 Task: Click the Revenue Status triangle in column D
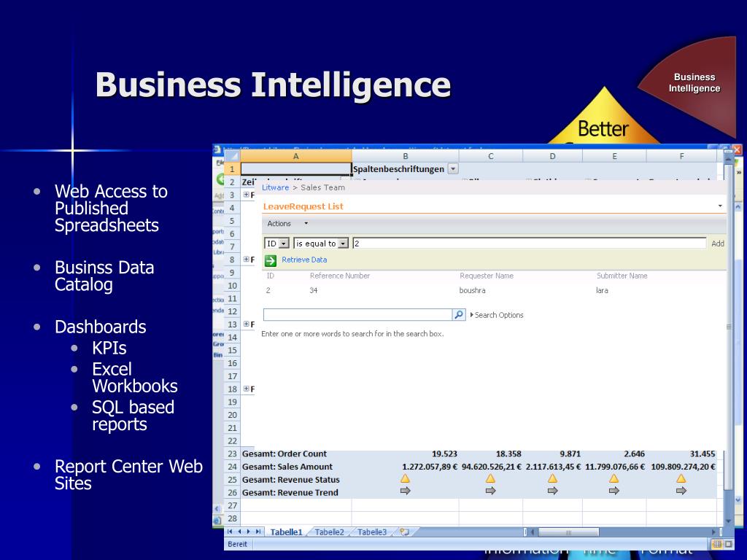pyautogui.click(x=552, y=478)
